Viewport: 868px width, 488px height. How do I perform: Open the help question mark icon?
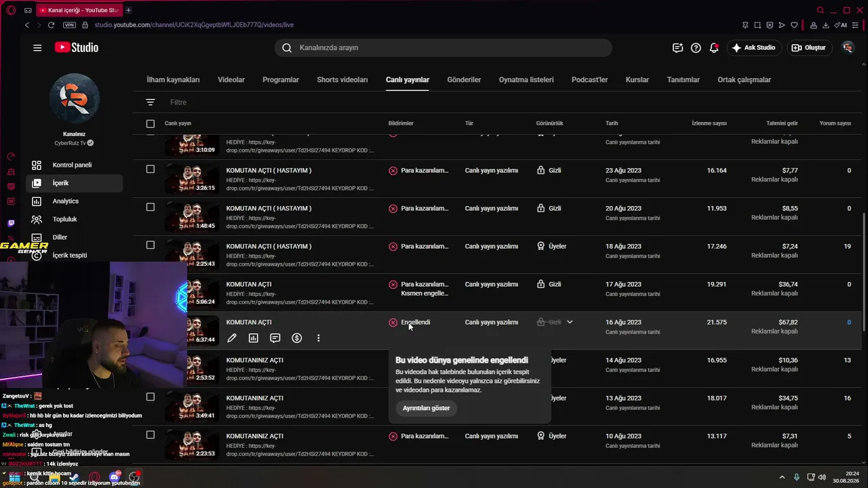[696, 47]
